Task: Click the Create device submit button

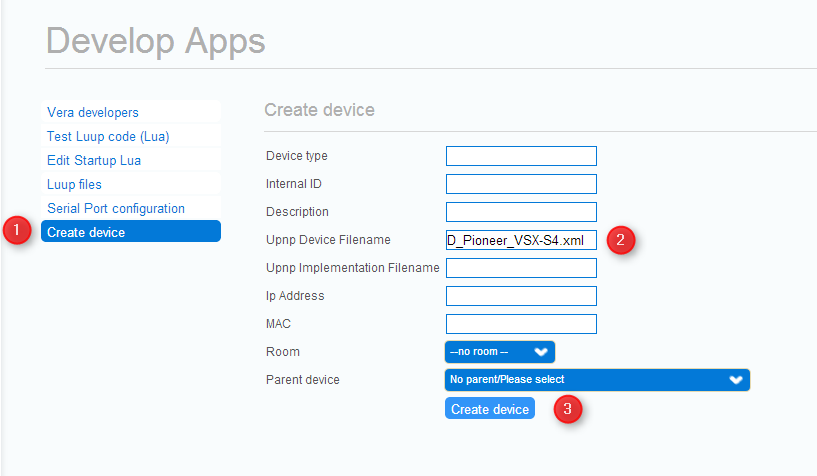Action: 490,409
